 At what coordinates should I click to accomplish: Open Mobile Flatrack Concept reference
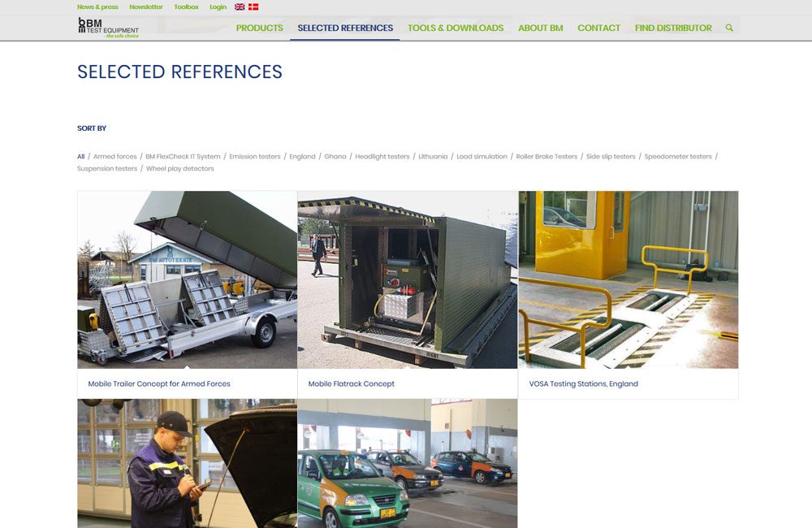coord(351,383)
